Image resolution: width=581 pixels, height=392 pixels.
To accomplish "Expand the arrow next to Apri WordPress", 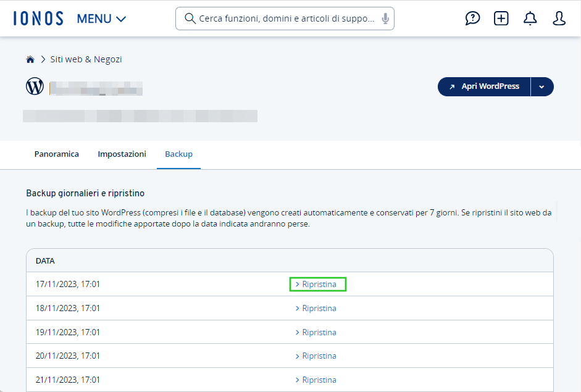I will pos(541,86).
